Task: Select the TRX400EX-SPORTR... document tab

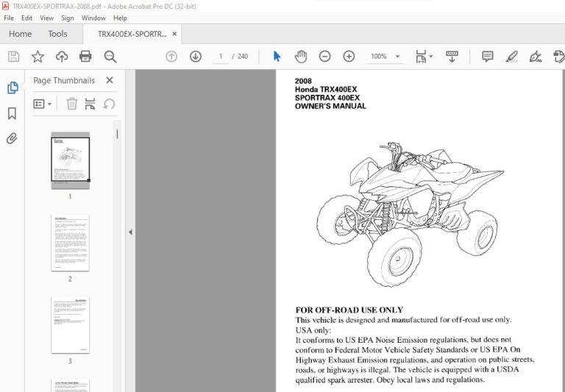Action: (x=132, y=34)
